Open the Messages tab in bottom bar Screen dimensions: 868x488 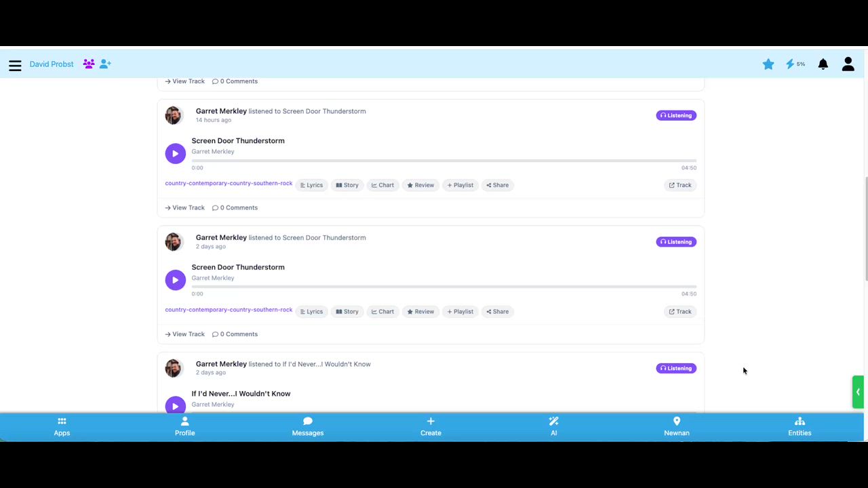[x=308, y=427]
